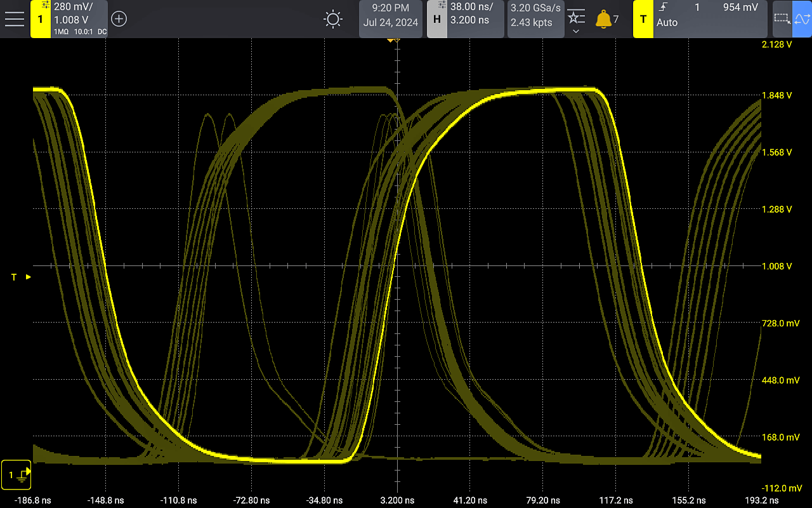Viewport: 812px width, 508px height.
Task: Open the trigger Auto mode settings
Action: pyautogui.click(x=667, y=23)
